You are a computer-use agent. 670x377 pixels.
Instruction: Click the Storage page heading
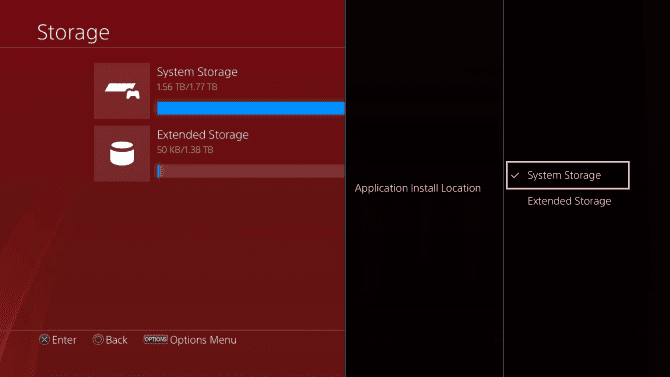coord(73,32)
